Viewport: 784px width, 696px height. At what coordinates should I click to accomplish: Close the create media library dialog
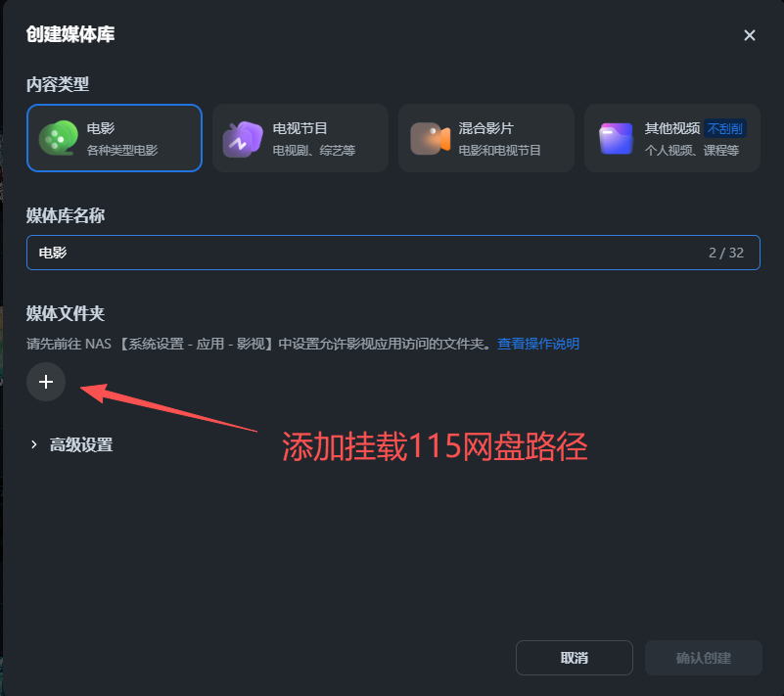coord(749,35)
